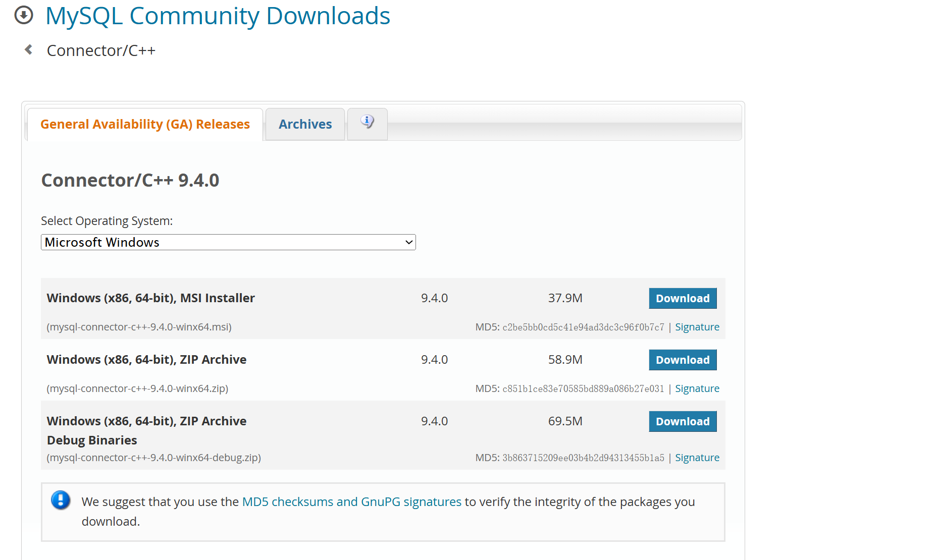Click the 'Select Operating System:' label
Viewport: 937px width, 560px height.
tap(107, 221)
